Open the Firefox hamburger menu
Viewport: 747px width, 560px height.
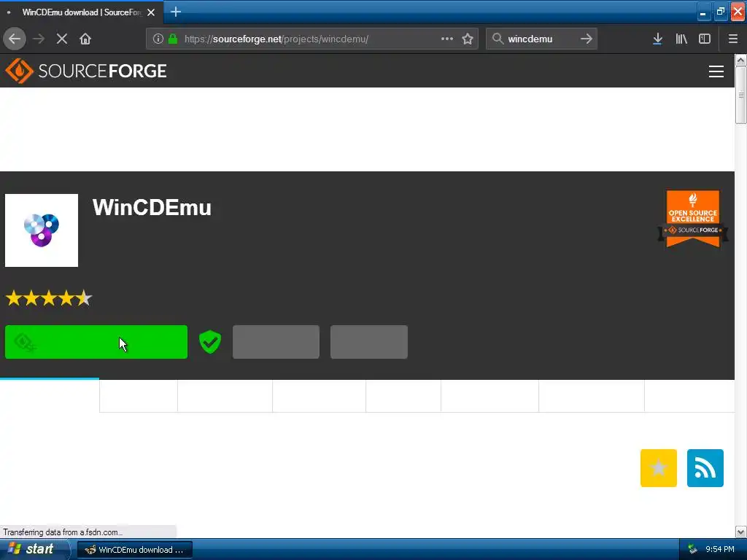pyautogui.click(x=732, y=39)
